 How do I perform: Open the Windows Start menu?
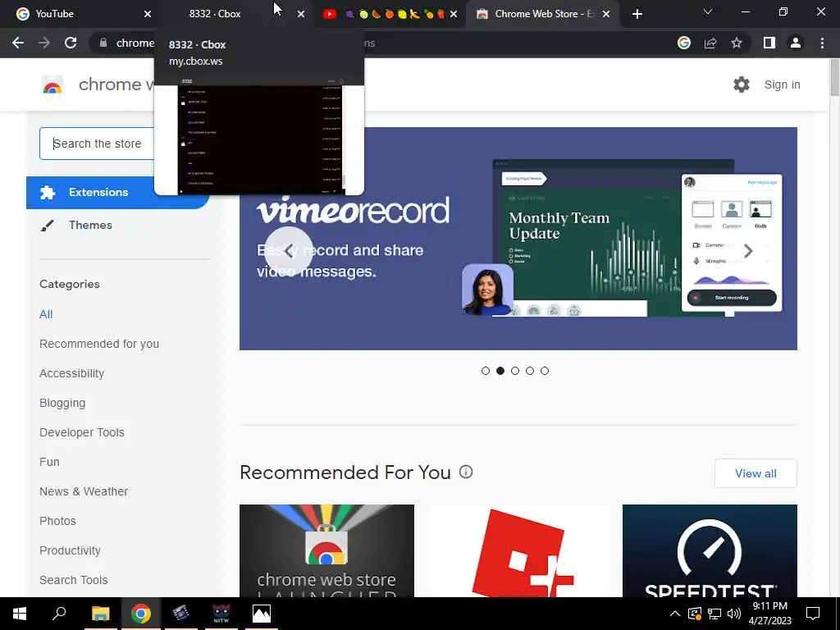tap(20, 614)
